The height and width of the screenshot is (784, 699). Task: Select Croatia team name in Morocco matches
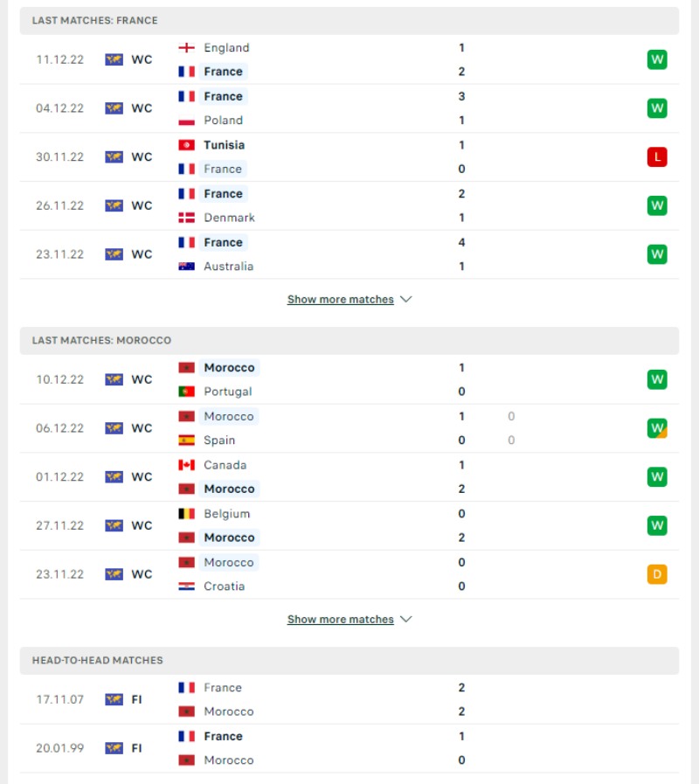pos(224,586)
